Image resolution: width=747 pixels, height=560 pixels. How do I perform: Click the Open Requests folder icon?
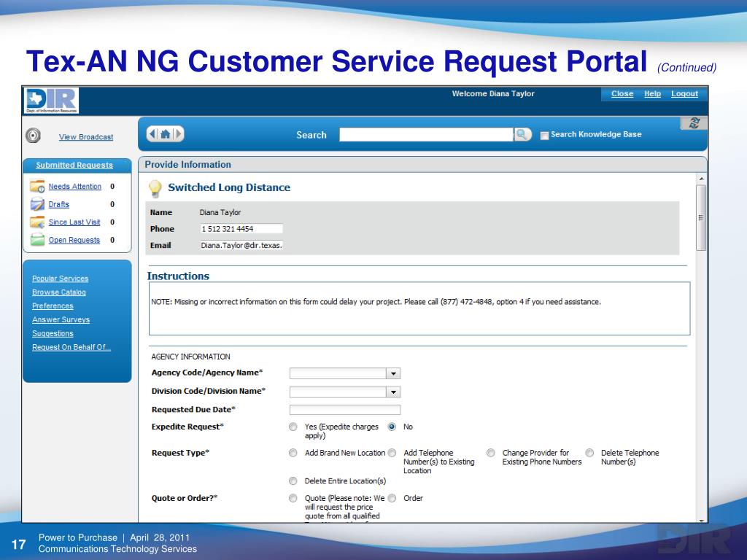(x=37, y=239)
